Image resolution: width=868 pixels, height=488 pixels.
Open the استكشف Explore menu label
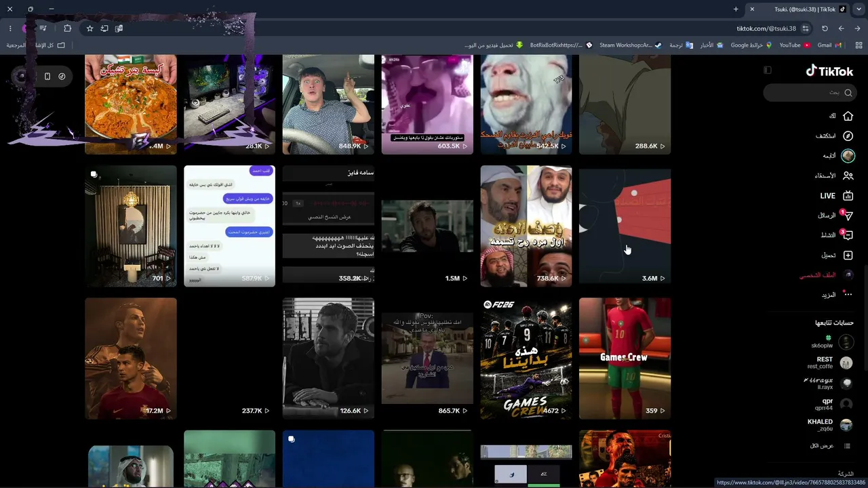point(825,136)
